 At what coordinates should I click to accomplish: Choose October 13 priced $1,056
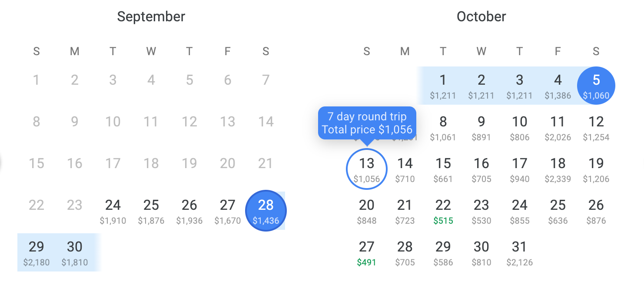tap(367, 169)
